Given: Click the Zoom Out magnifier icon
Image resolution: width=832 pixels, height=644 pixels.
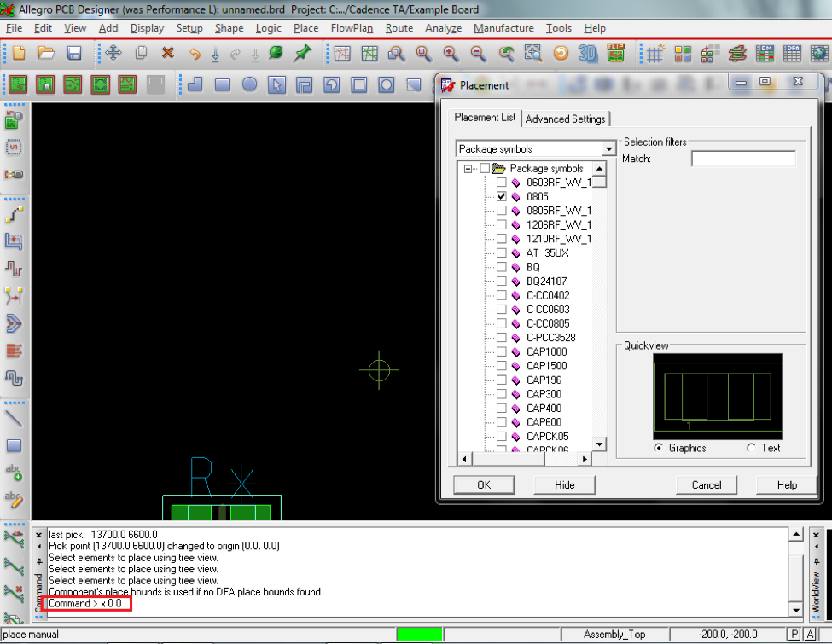Looking at the screenshot, I should (x=478, y=53).
